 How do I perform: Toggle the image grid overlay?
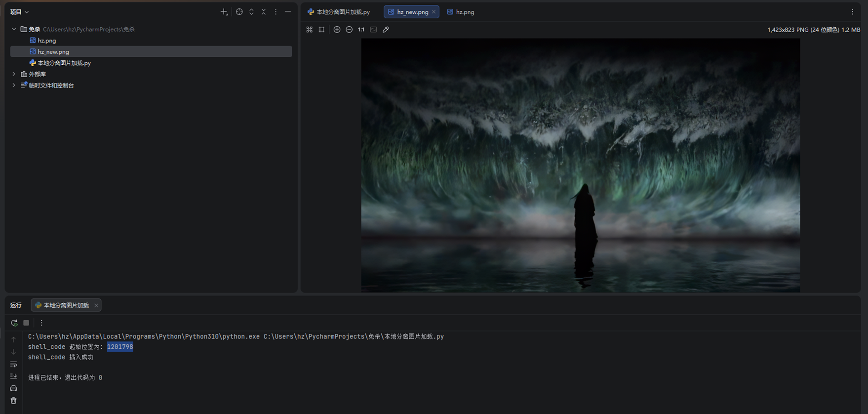point(322,30)
